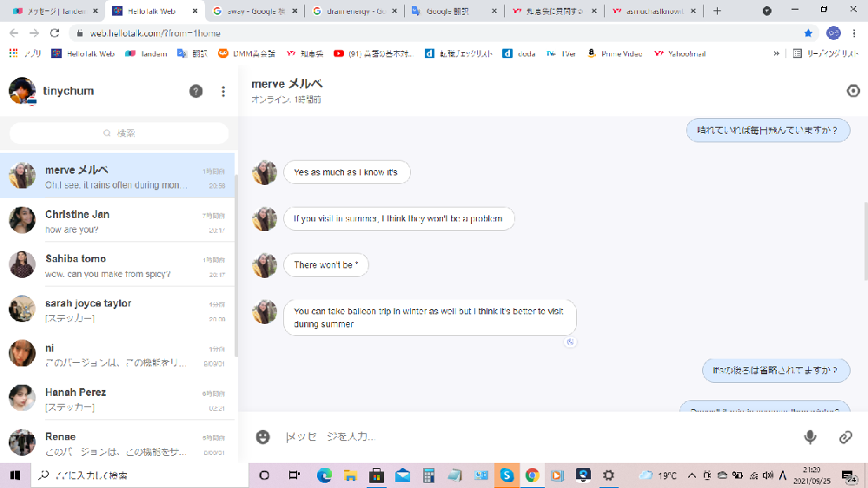Bookmark this page with the star icon

pyautogui.click(x=808, y=33)
